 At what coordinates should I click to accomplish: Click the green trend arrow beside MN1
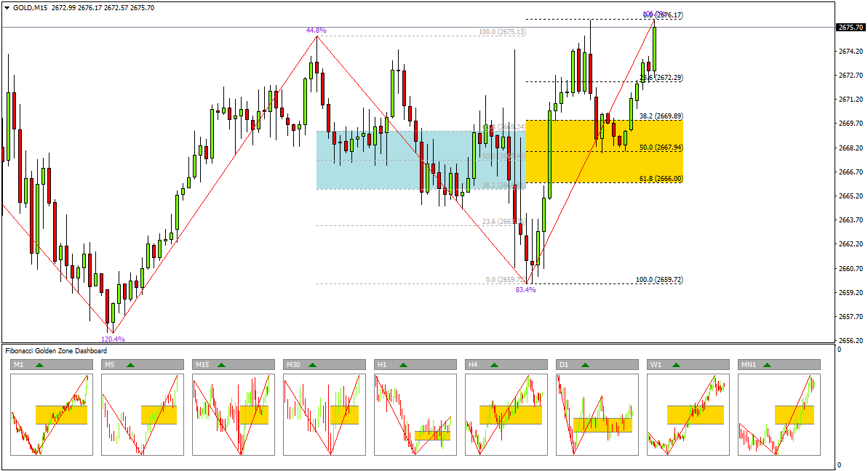pos(767,364)
